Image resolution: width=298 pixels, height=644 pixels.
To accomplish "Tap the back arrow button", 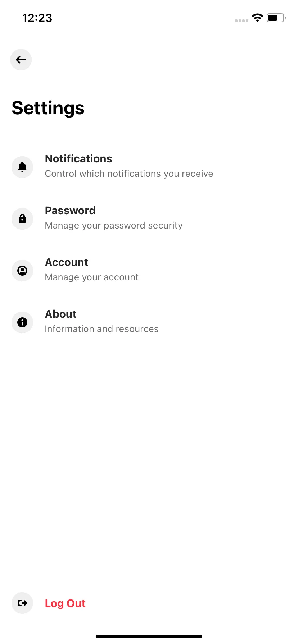I will [21, 60].
